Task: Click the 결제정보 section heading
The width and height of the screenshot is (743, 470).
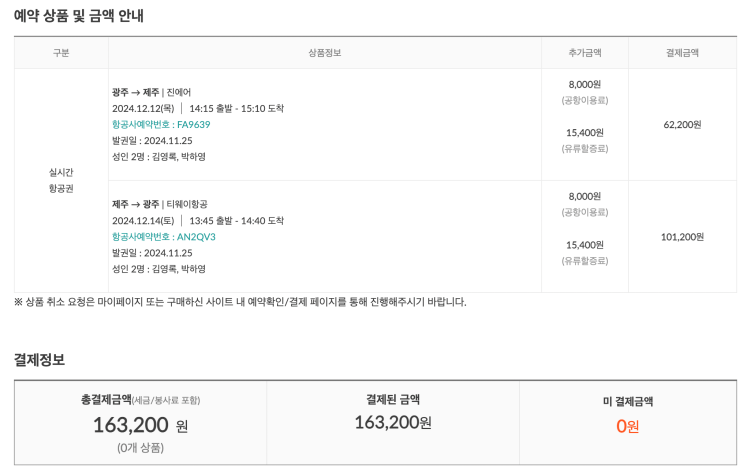Action: [40, 359]
